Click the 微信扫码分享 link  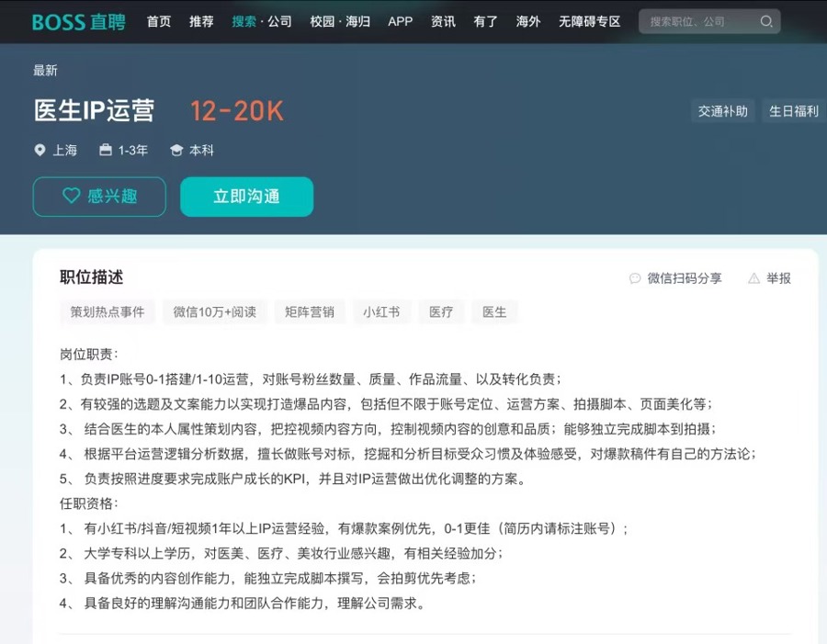point(684,278)
